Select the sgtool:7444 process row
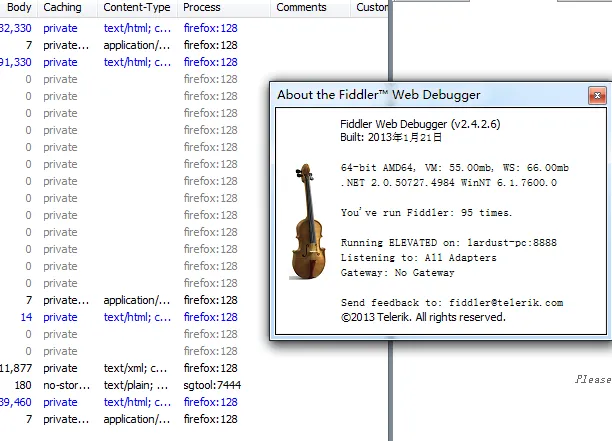This screenshot has width=612, height=441. coord(194,385)
